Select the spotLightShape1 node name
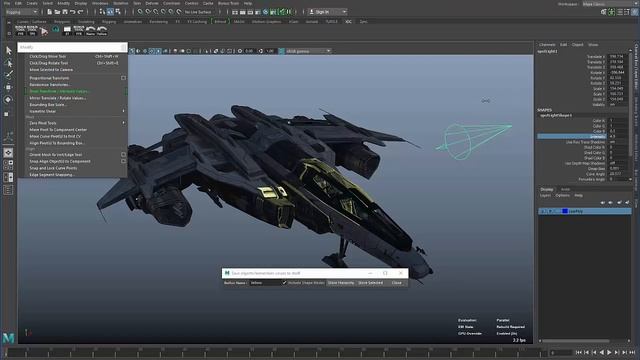Viewport: 640px width, 360px height. (x=556, y=116)
